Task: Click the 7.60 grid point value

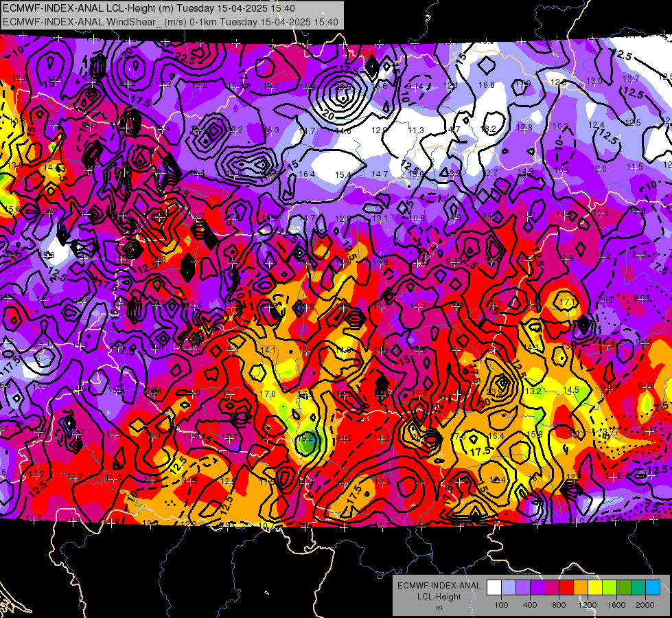Action: [605, 300]
